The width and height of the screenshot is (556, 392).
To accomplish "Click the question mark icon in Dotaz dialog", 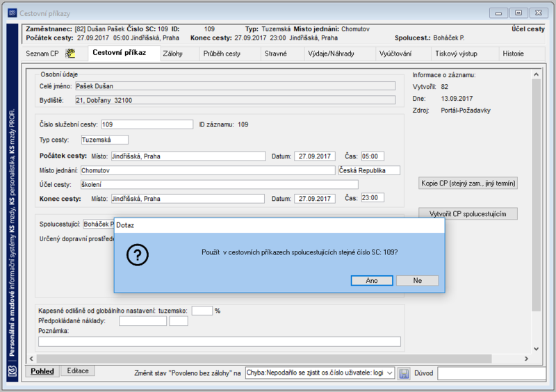I will 138,254.
